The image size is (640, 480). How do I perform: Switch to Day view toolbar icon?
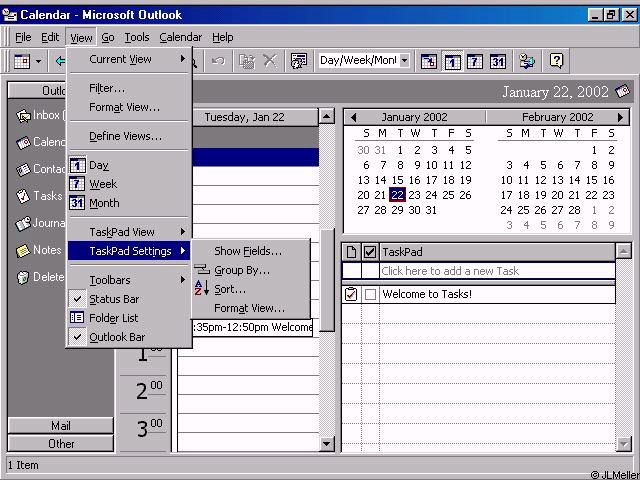click(452, 62)
